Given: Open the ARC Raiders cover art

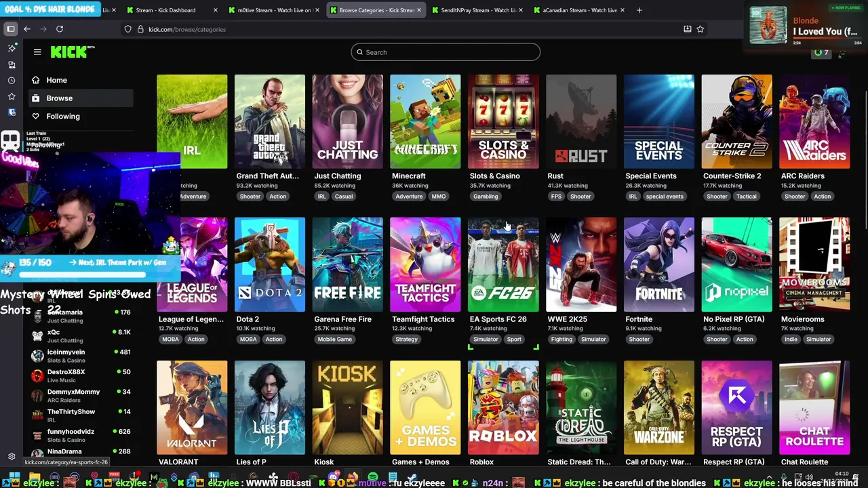Looking at the screenshot, I should [814, 121].
